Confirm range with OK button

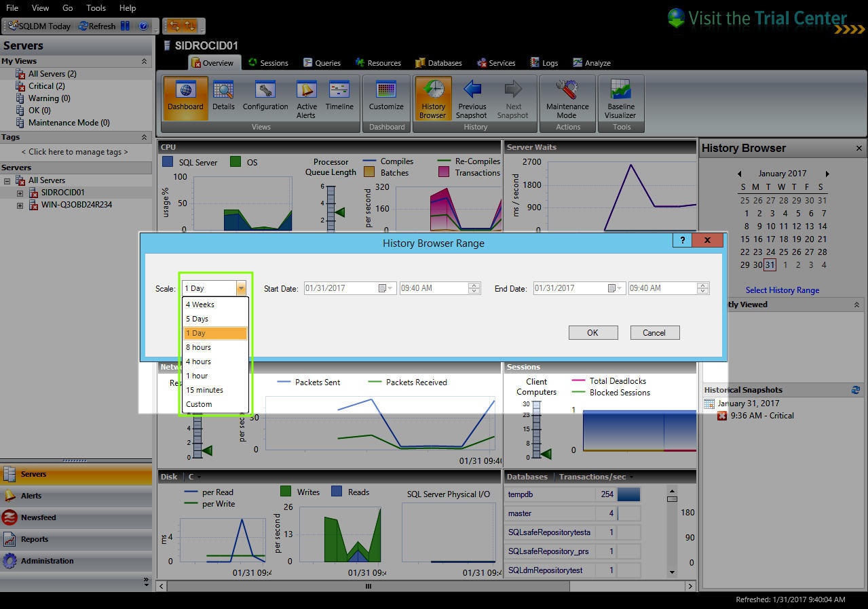(592, 332)
